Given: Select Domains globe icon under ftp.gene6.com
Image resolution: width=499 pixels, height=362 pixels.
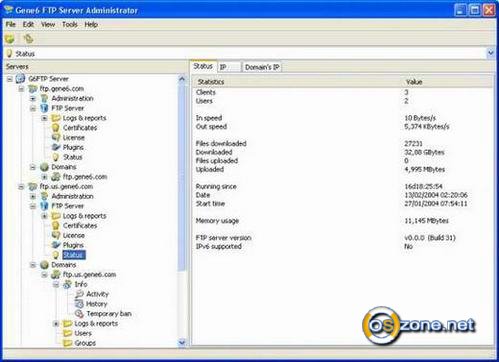Looking at the screenshot, I should [44, 167].
